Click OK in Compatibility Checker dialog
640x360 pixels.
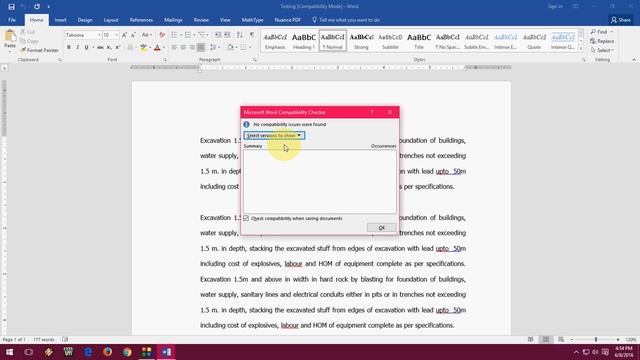click(x=381, y=227)
